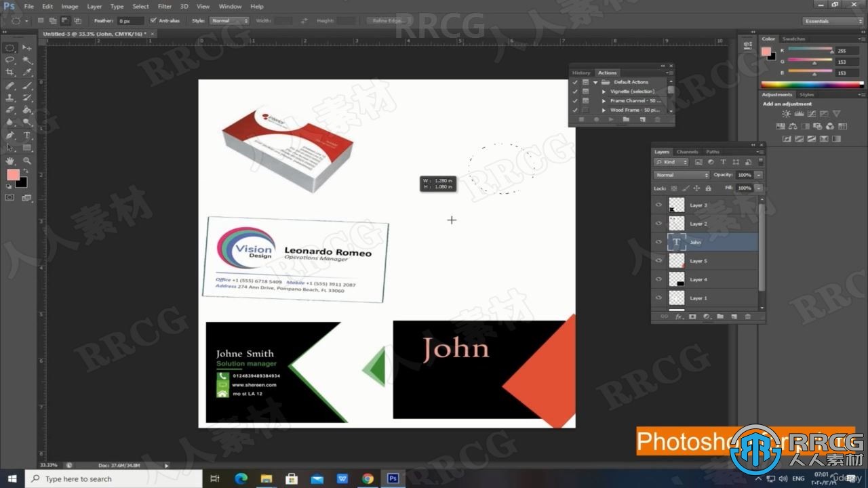Viewport: 868px width, 488px height.
Task: Toggle visibility of the John layer
Action: click(x=658, y=242)
